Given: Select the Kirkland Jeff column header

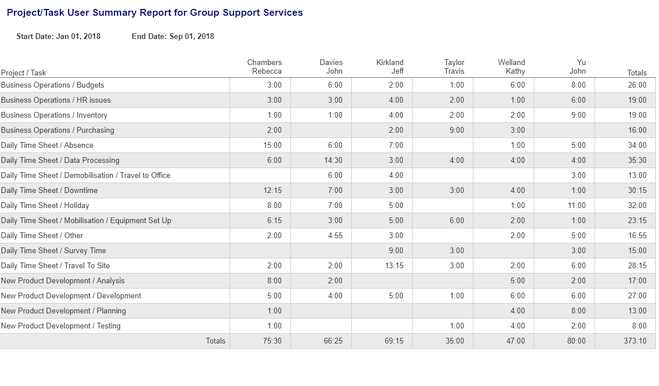Looking at the screenshot, I should coord(390,67).
